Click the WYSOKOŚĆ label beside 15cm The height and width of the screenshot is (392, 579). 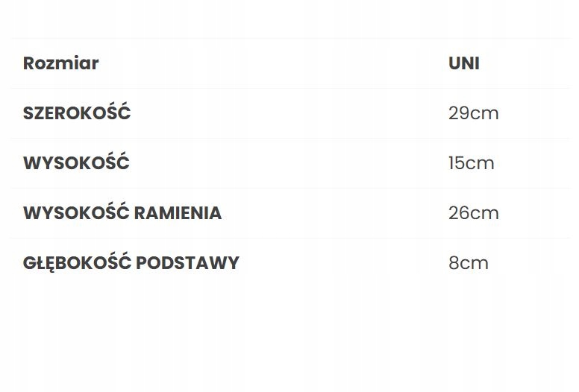click(x=76, y=163)
